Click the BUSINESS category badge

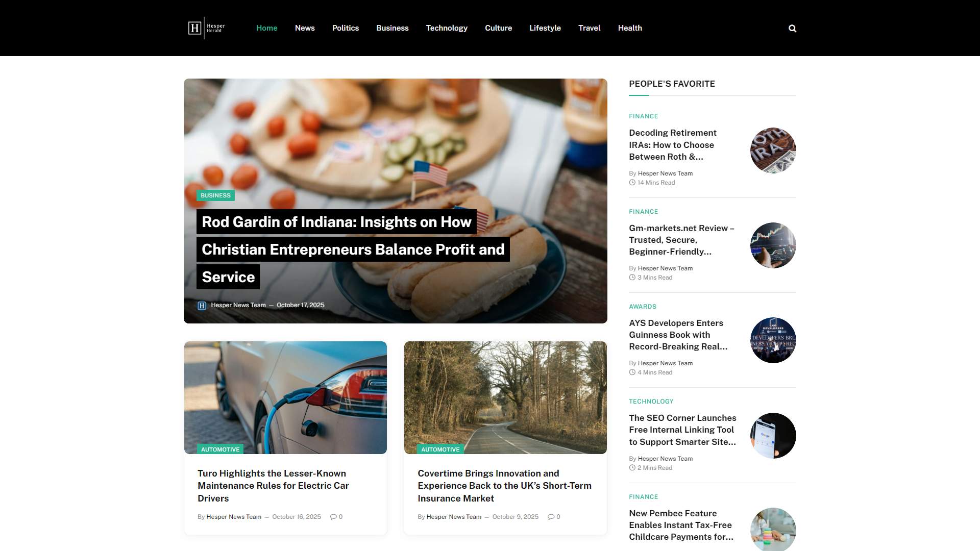click(215, 195)
